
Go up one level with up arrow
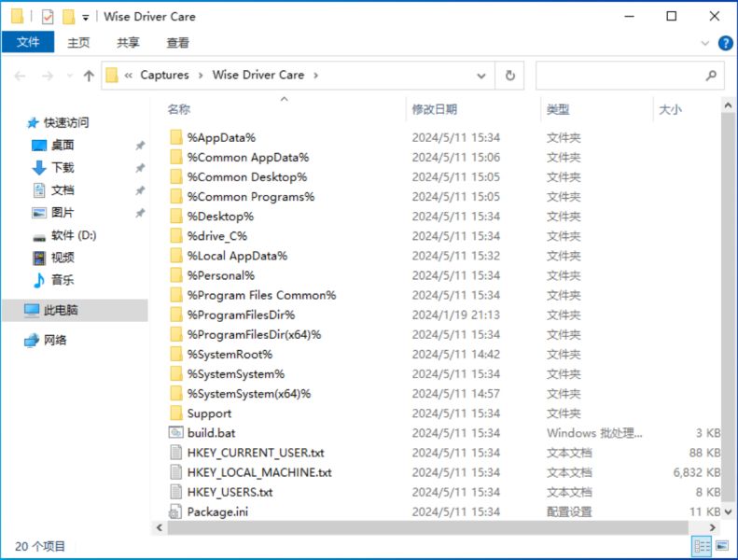89,76
